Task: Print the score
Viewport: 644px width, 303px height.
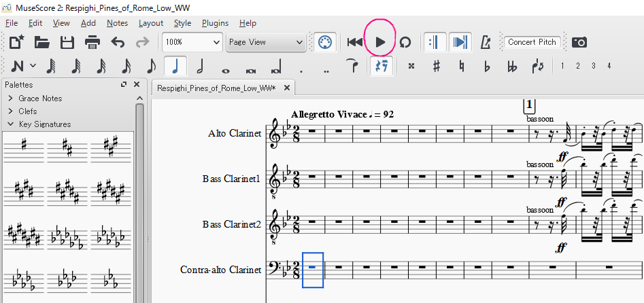Action: pyautogui.click(x=92, y=42)
